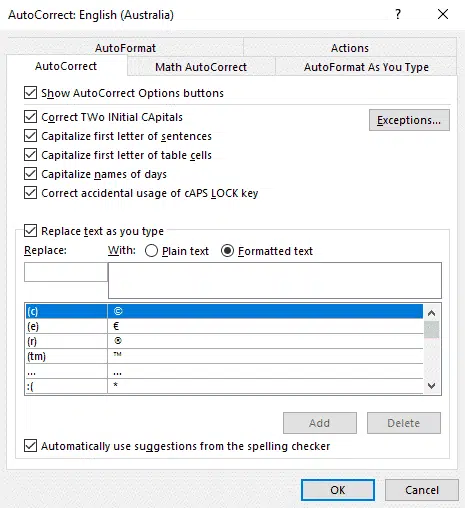Open the AutoFormat As You Type tab
465x508 pixels.
pos(366,67)
